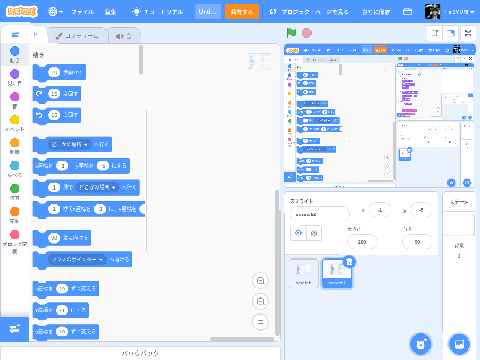Switch to the small stage layout

[x=435, y=33]
